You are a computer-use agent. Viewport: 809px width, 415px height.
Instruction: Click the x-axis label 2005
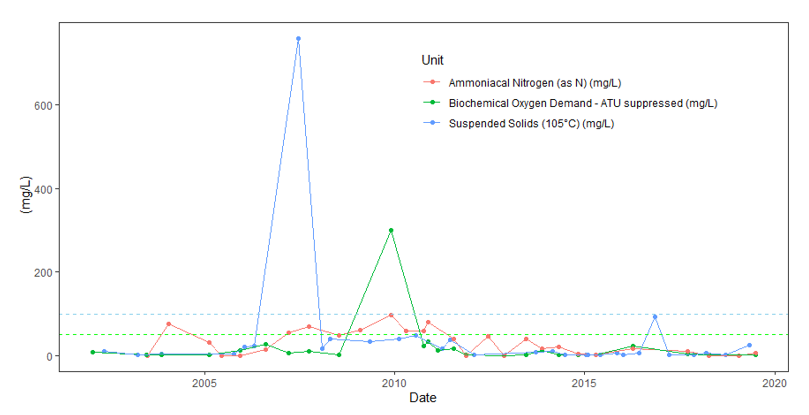(x=205, y=383)
